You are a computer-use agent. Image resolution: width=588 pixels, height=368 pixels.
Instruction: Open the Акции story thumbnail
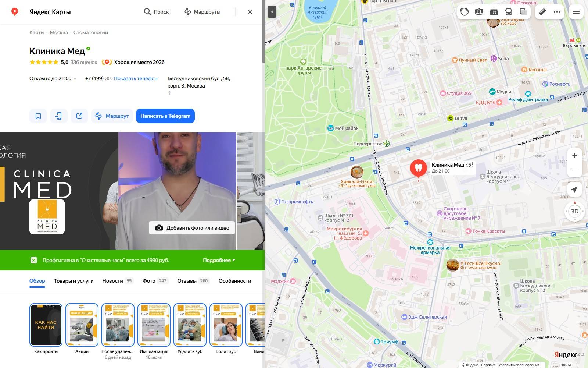[82, 325]
